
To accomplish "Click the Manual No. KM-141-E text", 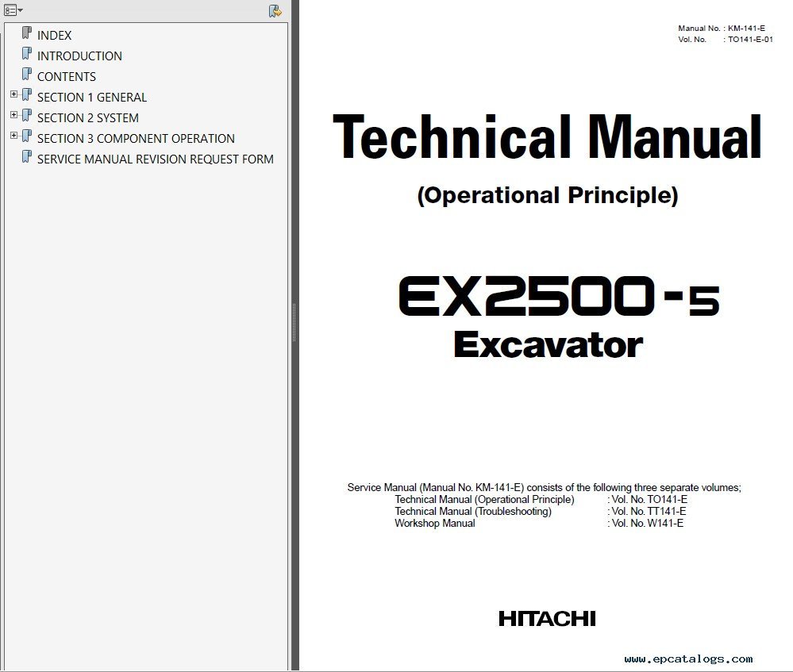I will click(722, 29).
